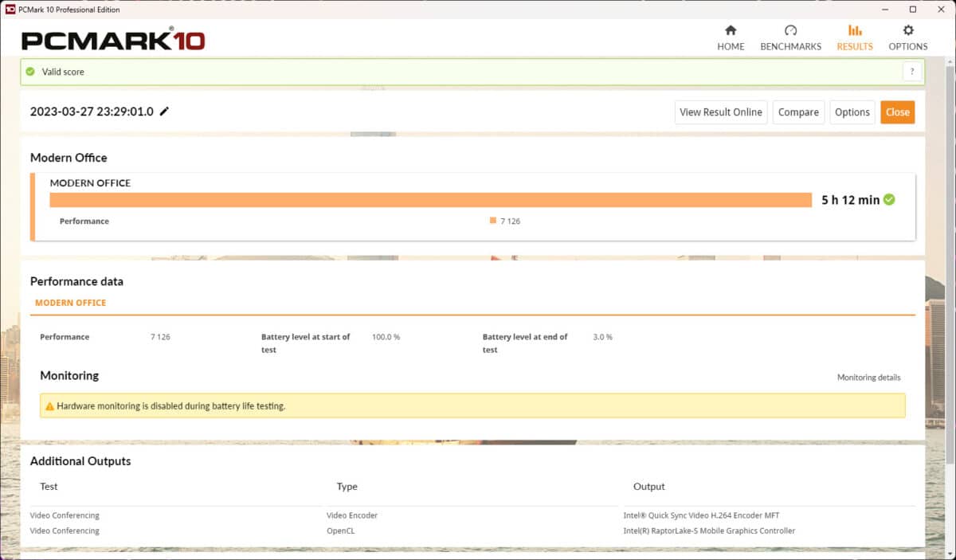Click the View Result Online button
Viewport: 956px width, 560px height.
pyautogui.click(x=720, y=112)
